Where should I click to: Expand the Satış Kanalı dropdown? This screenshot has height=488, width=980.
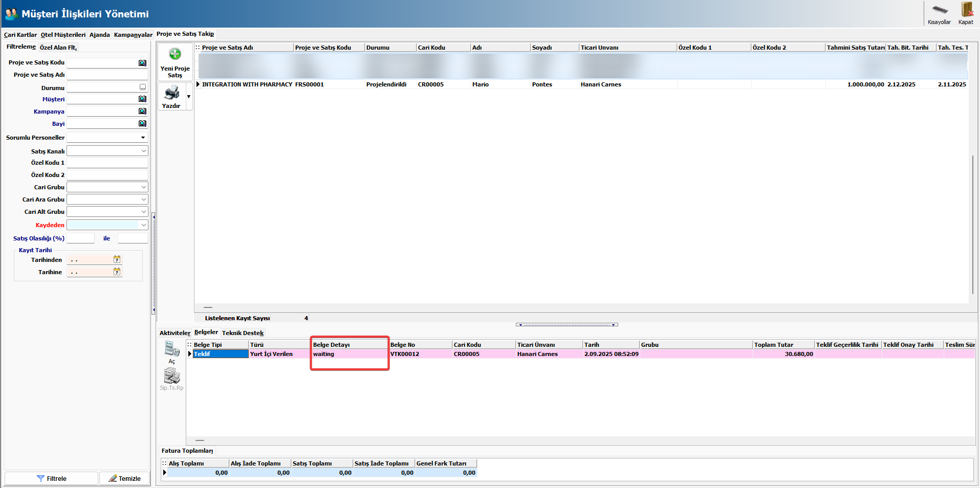click(x=143, y=151)
